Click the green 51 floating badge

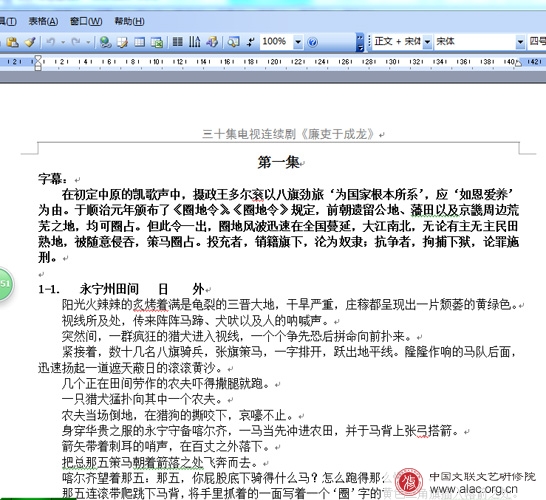point(5,284)
